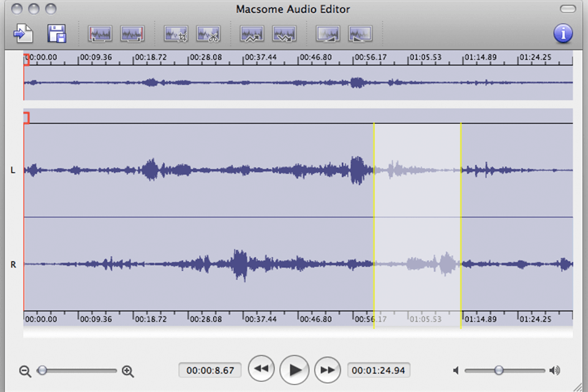Crop the audio to the selection
Viewport: 588px width, 392px height.
click(176, 34)
